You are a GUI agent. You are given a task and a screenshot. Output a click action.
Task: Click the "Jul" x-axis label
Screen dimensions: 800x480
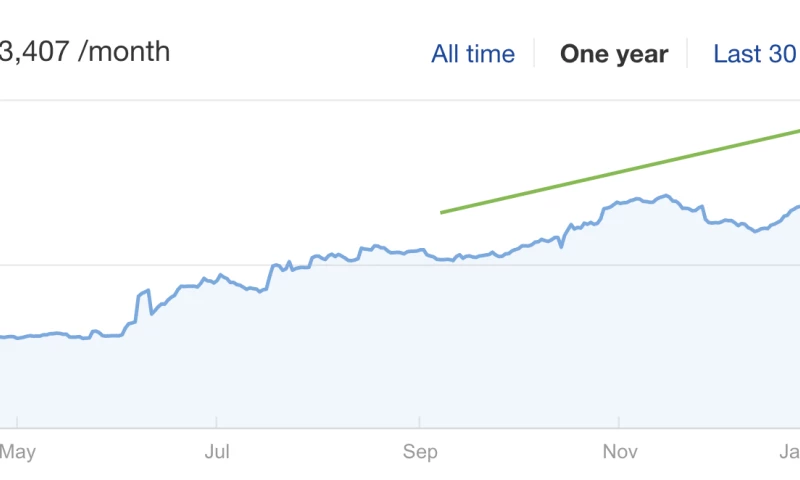pyautogui.click(x=216, y=453)
